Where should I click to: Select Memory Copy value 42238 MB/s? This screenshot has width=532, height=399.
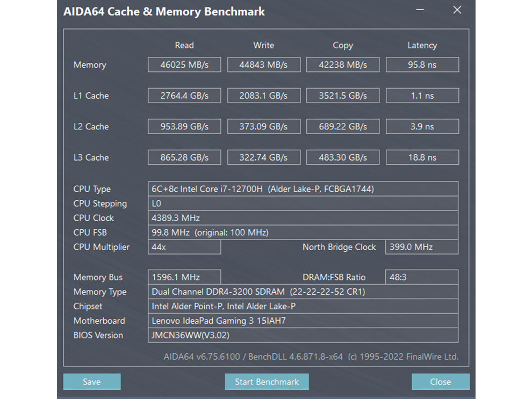point(343,64)
